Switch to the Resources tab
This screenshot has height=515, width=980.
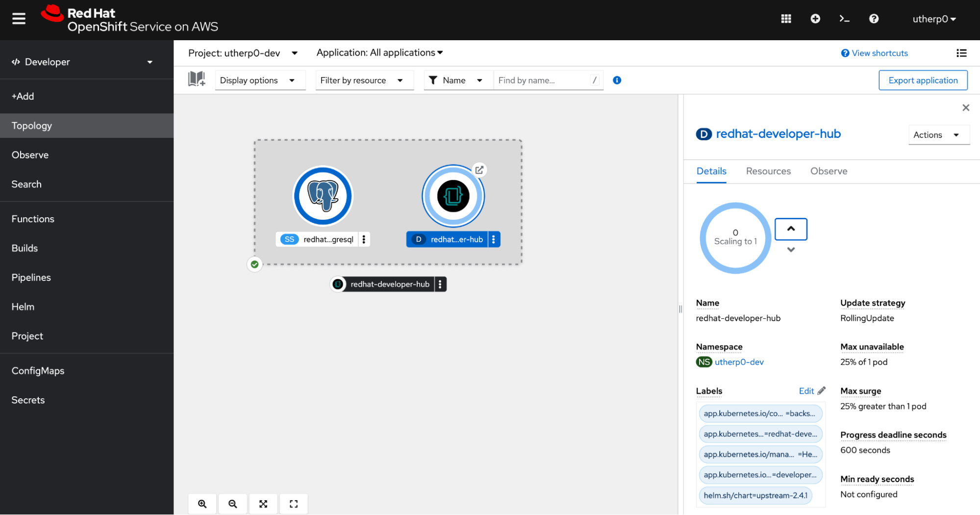(768, 171)
